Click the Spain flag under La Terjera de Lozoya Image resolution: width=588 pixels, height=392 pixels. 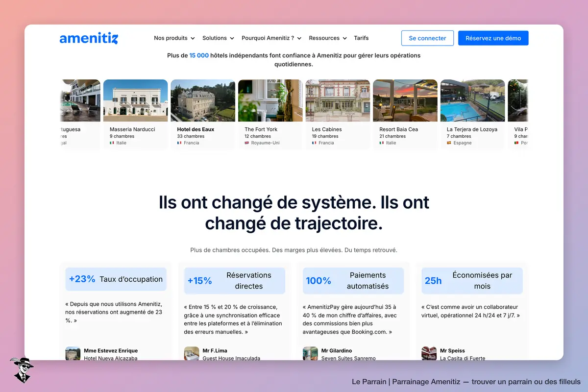pyautogui.click(x=449, y=143)
